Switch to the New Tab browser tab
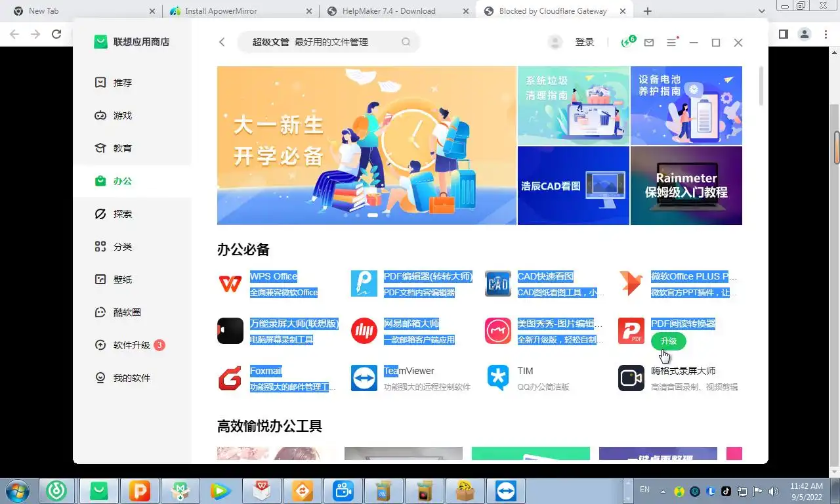Viewport: 840px width, 504px height. (83, 11)
